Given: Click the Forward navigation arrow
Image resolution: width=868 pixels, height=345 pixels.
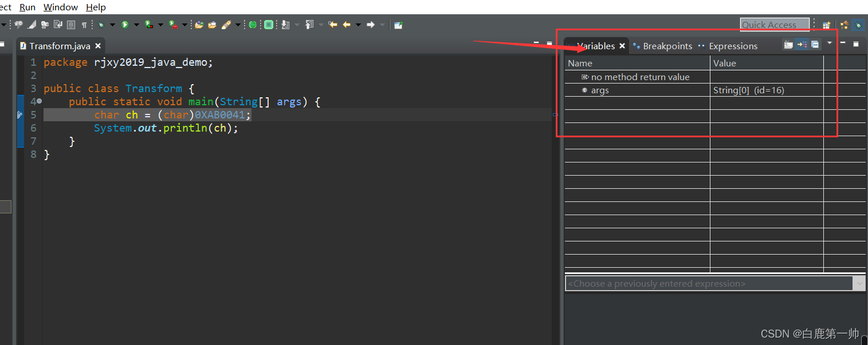Looking at the screenshot, I should (370, 25).
